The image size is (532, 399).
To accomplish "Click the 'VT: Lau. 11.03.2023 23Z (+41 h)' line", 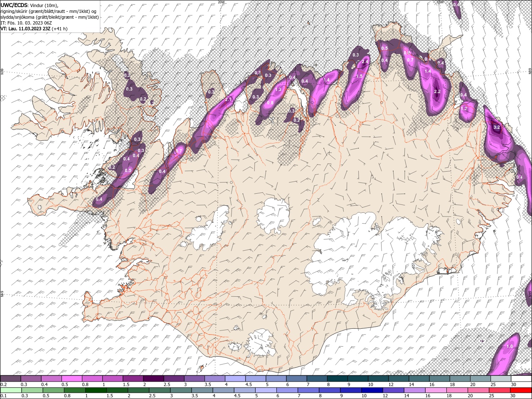I will (x=34, y=29).
